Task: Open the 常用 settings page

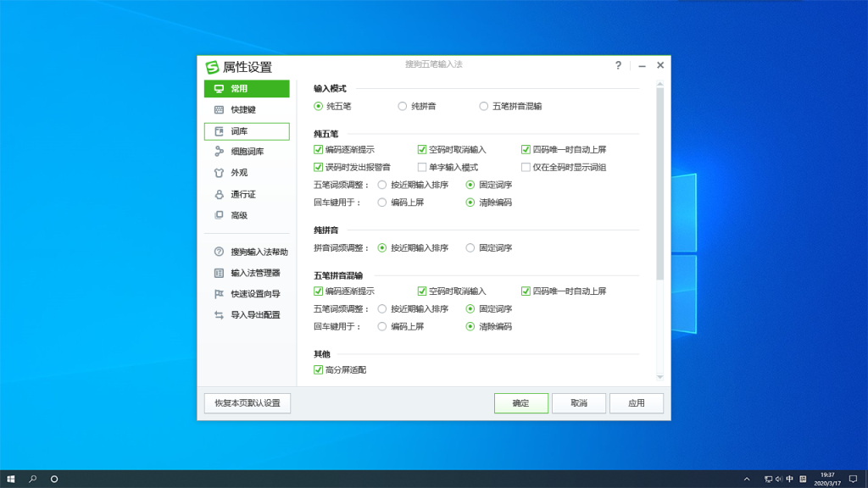Action: point(247,88)
